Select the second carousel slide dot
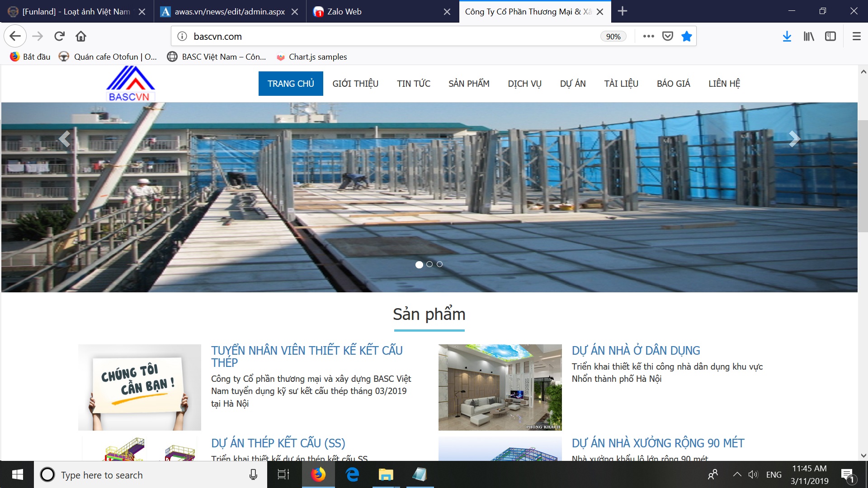 pos(429,264)
